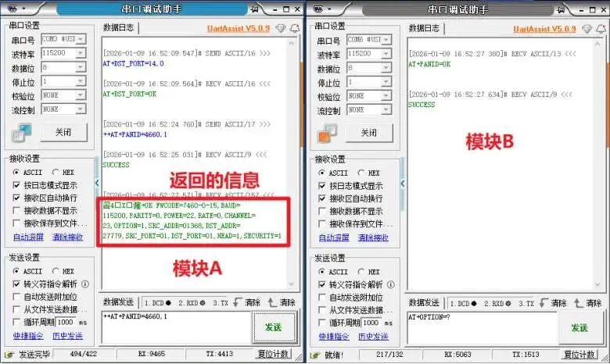Click the 清除 up-arrow icon in right send bar
The image size is (610, 364).
(579, 303)
